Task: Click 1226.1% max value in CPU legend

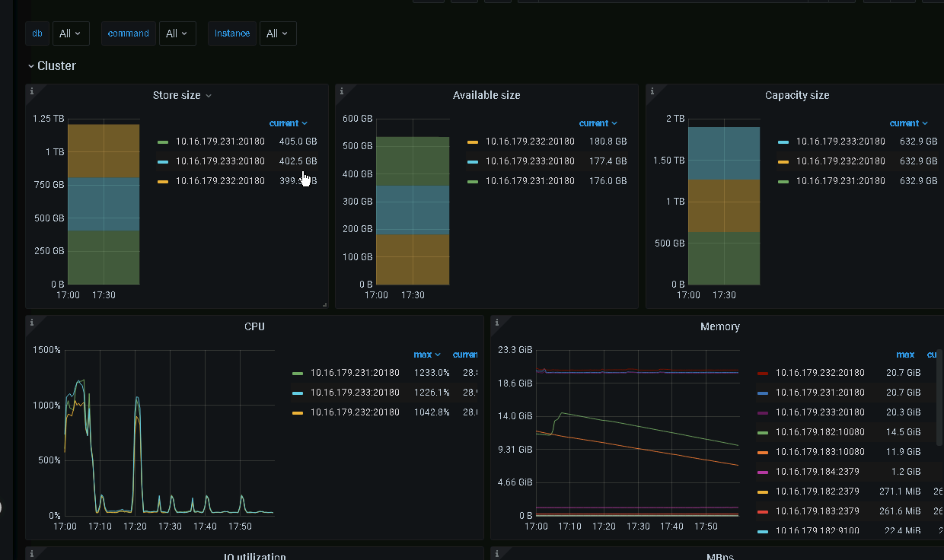Action: click(x=432, y=393)
